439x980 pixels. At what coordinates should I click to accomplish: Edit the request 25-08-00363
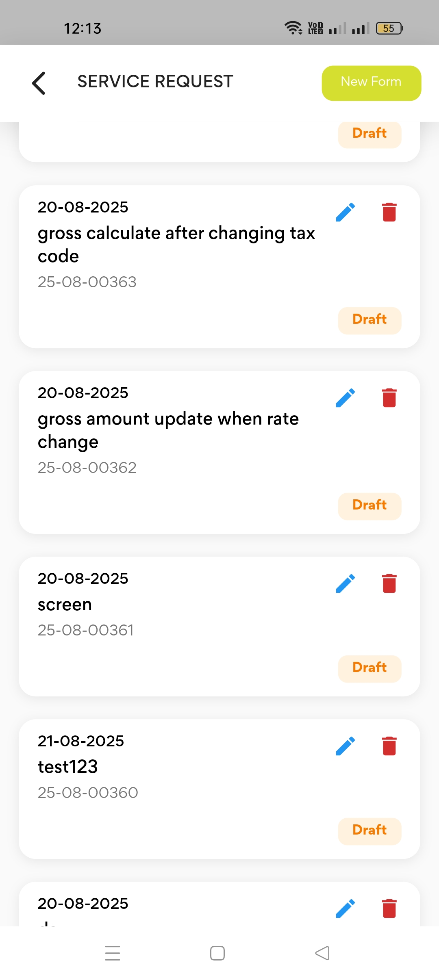coord(346,212)
